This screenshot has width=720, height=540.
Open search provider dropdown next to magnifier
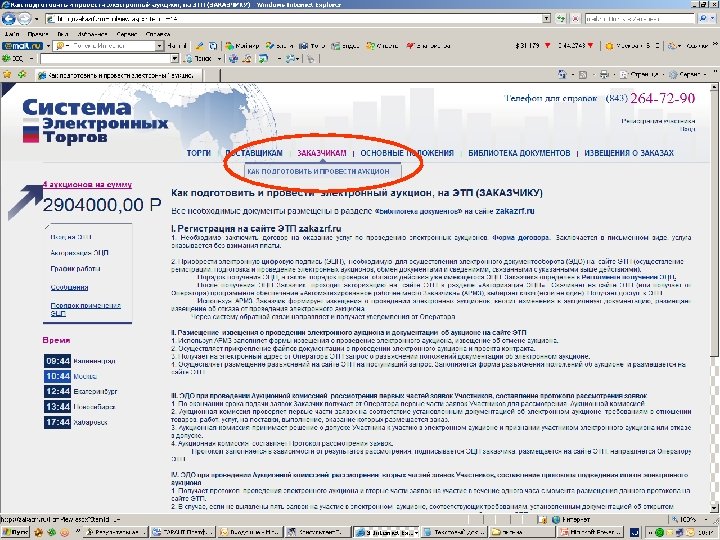pyautogui.click(x=714, y=19)
